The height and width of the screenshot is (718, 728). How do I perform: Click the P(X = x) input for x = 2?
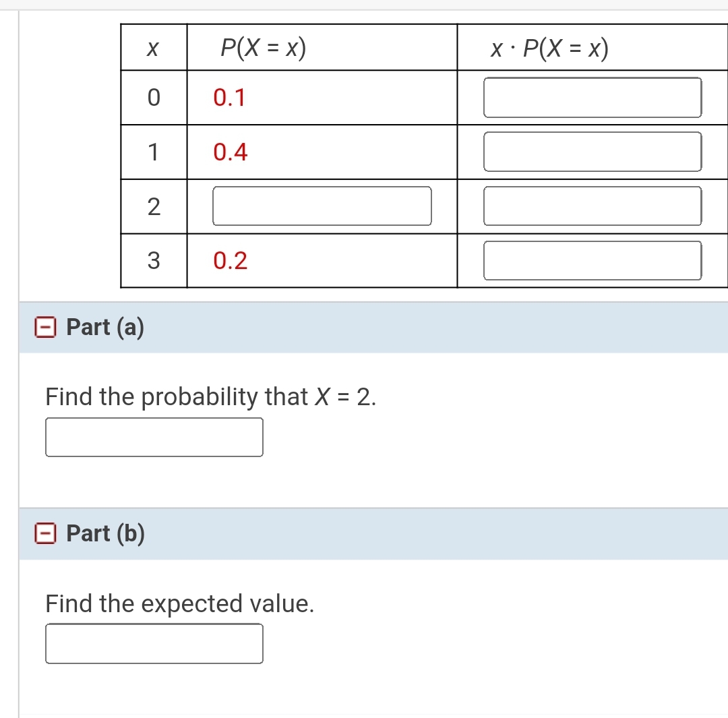[x=322, y=206]
